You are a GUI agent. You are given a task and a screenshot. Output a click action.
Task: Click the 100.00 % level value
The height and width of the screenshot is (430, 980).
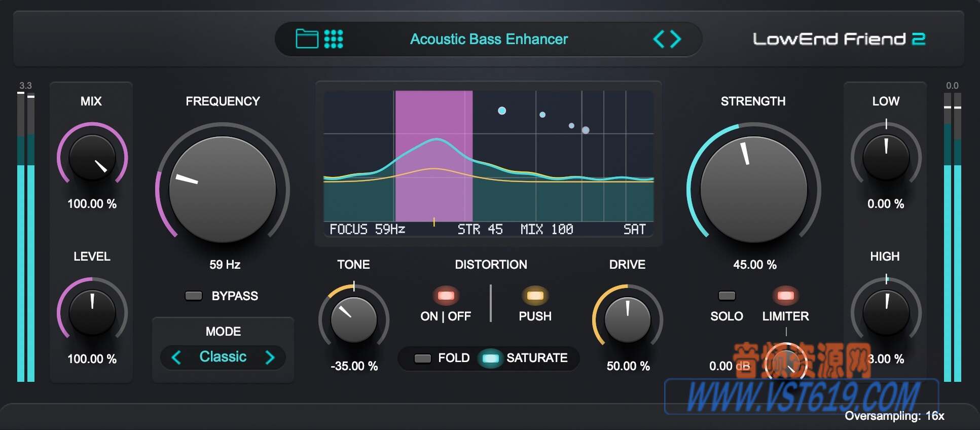pyautogui.click(x=92, y=359)
